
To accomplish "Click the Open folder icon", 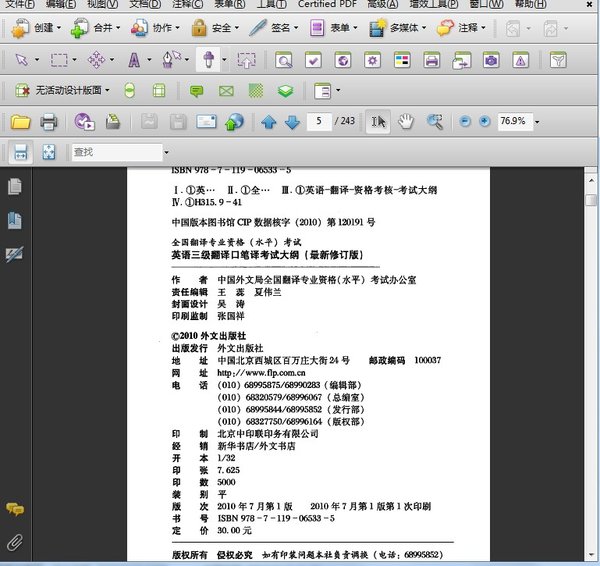I will 19,122.
